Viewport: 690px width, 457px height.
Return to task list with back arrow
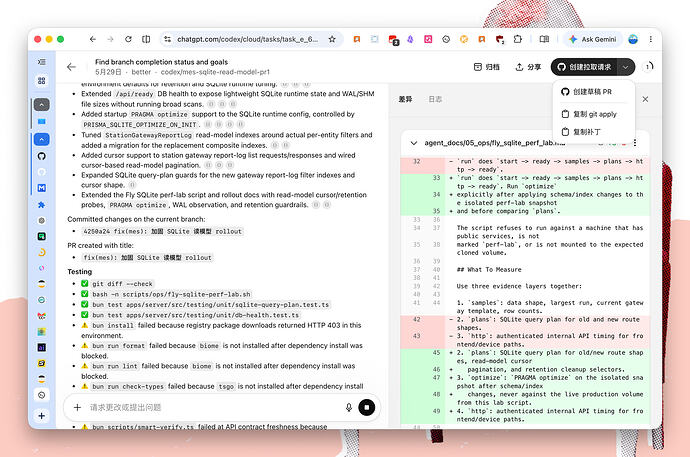coord(71,67)
